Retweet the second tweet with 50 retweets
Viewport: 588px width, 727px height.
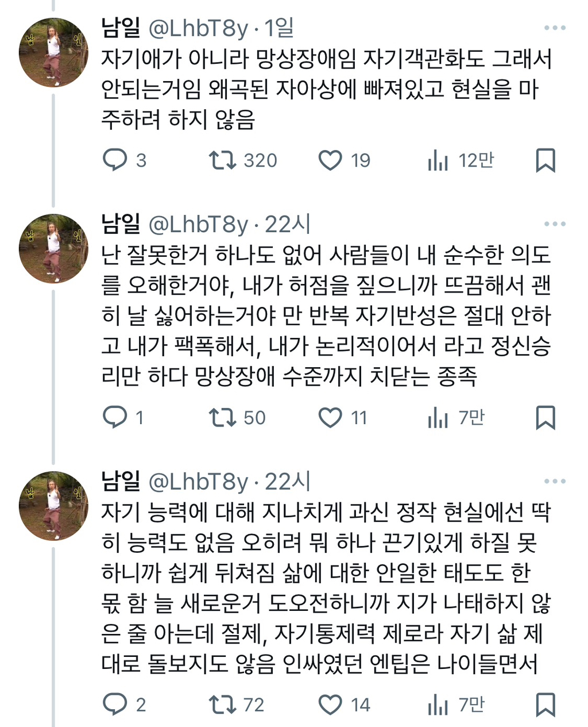pos(223,419)
